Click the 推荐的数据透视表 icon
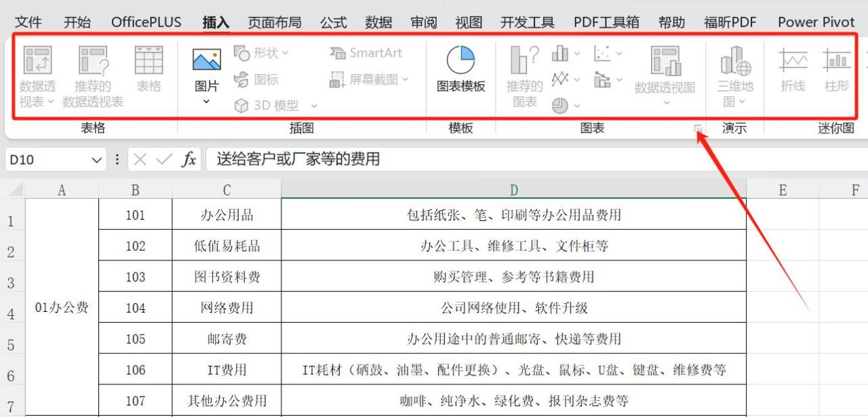This screenshot has width=868, height=417. [x=94, y=60]
